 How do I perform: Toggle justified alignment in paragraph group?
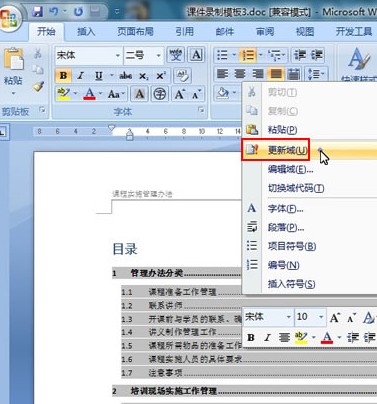275,74
